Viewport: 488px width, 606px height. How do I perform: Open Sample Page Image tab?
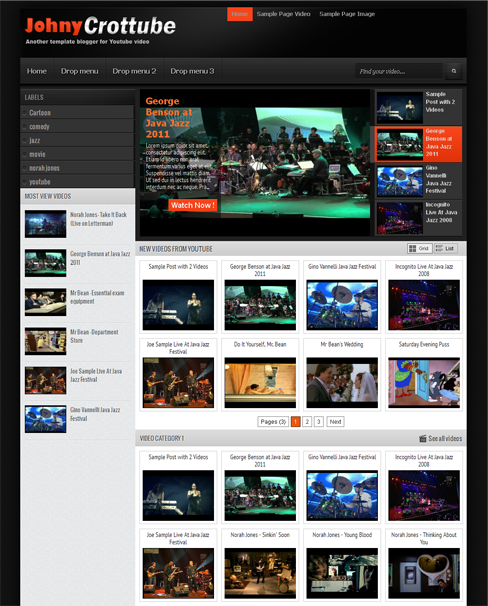click(x=347, y=14)
